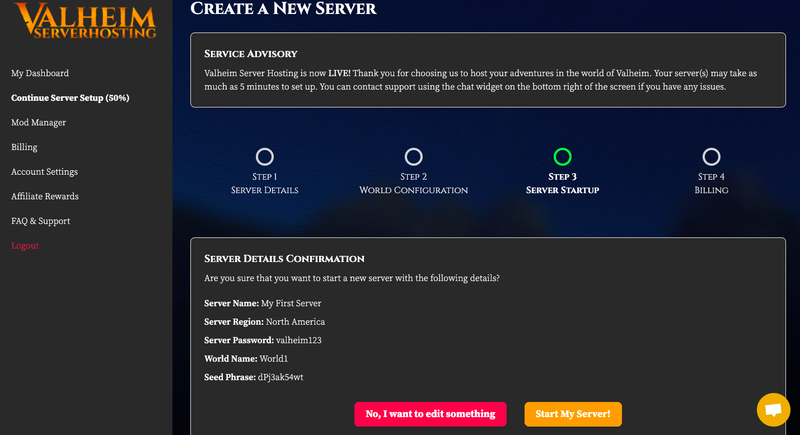
Task: Click the Valheim Server Hosting logo
Action: [x=86, y=20]
